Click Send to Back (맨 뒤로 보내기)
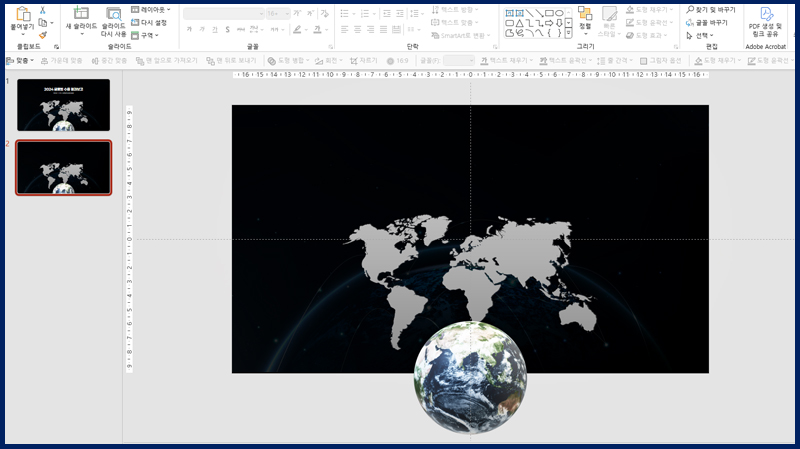Viewport: 800px width, 449px height. click(x=231, y=61)
